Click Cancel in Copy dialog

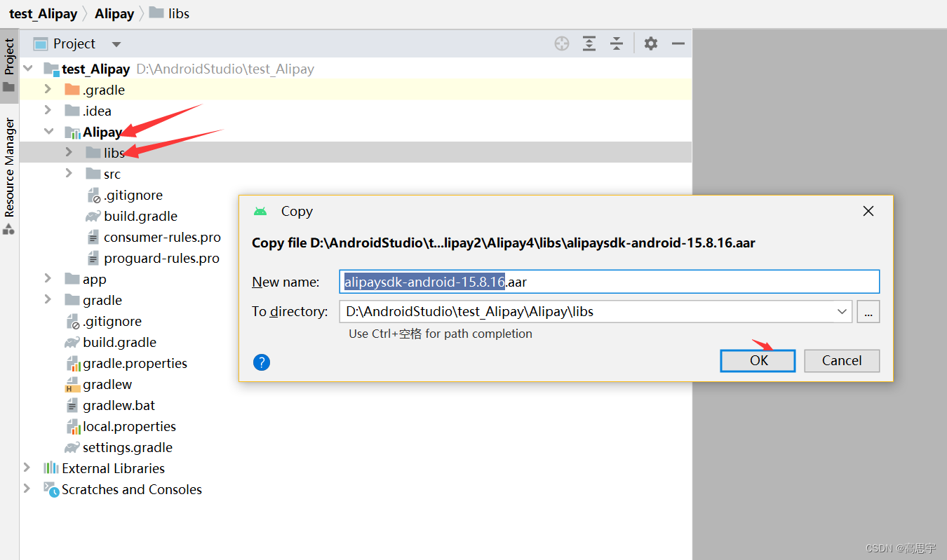tap(842, 361)
